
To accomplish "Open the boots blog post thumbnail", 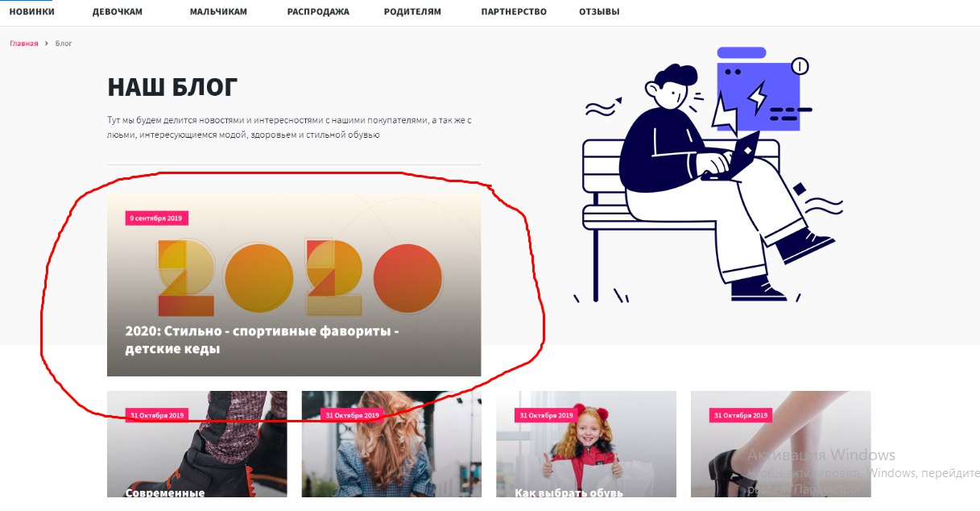I will click(x=196, y=444).
